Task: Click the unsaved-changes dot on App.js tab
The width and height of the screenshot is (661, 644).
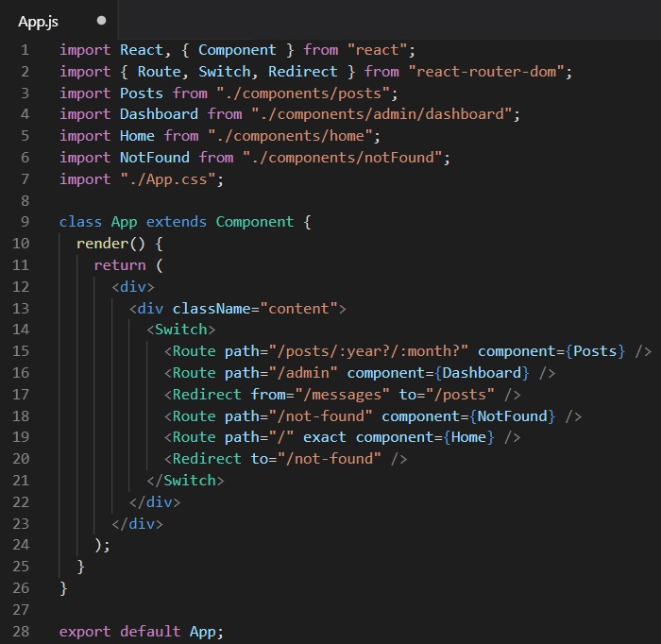Action: [101, 20]
